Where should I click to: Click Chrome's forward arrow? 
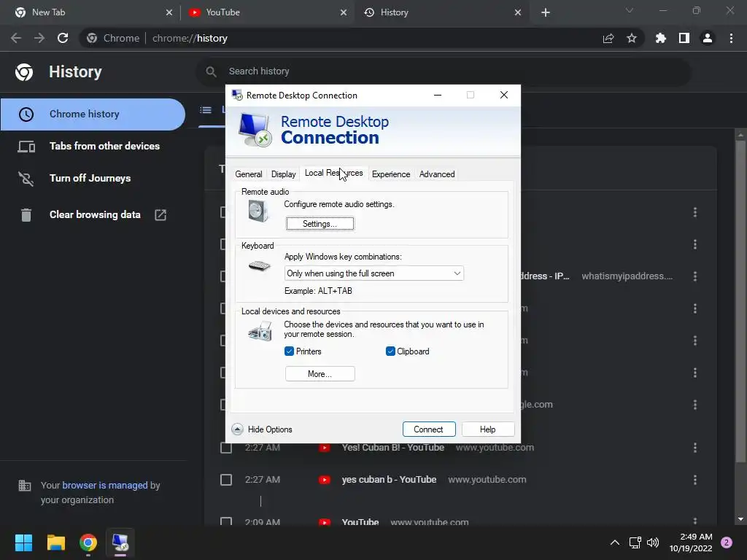pos(39,38)
